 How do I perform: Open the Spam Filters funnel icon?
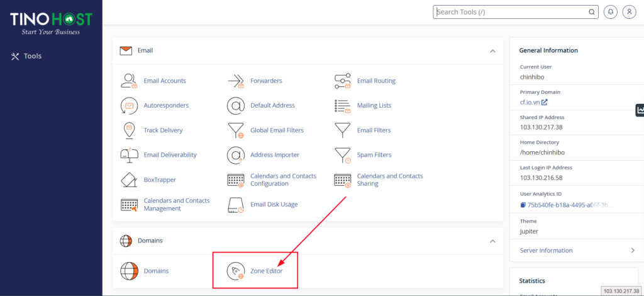[x=343, y=155]
